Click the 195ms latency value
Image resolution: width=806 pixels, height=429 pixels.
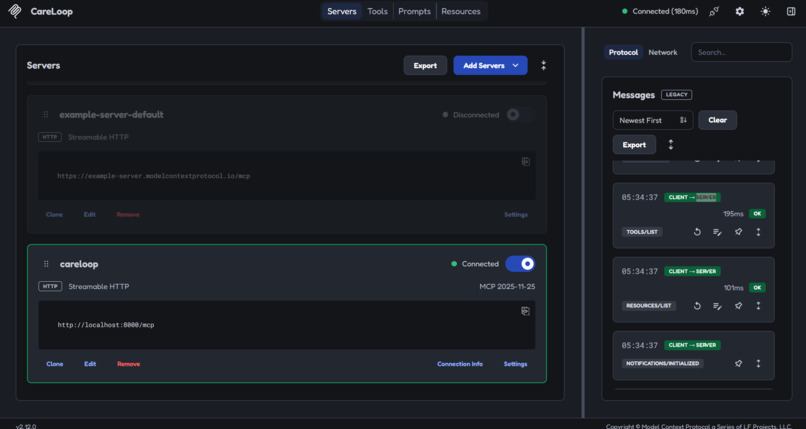click(733, 214)
